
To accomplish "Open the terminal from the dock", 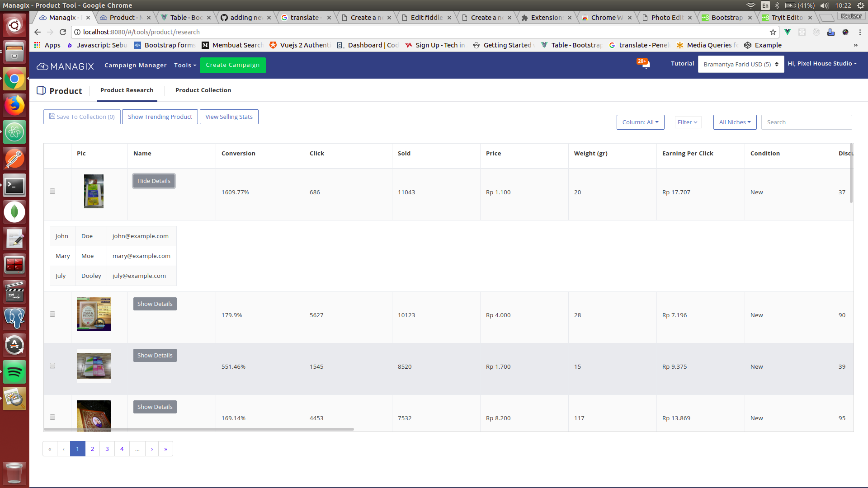I will pyautogui.click(x=14, y=185).
